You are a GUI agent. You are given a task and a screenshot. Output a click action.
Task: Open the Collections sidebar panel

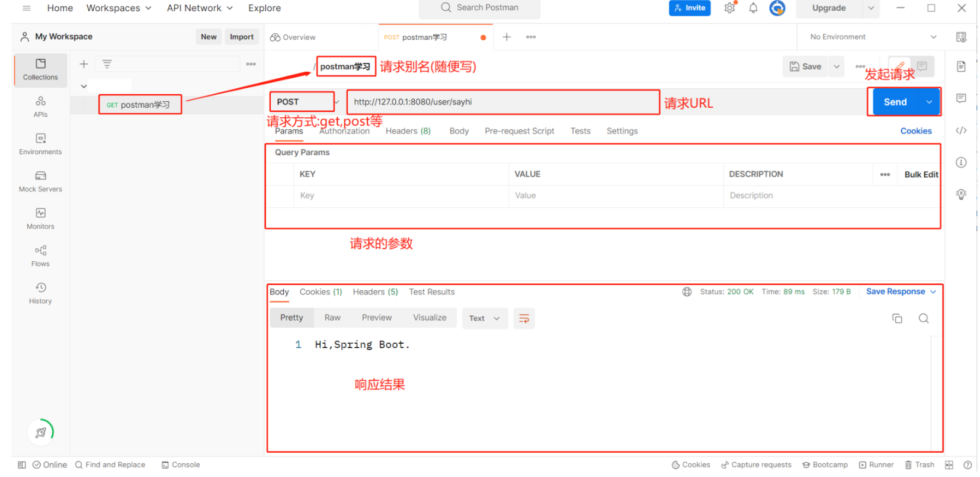(40, 70)
